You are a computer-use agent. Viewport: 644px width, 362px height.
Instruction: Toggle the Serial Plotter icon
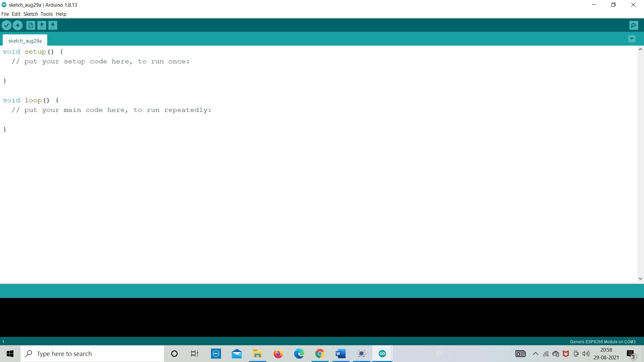[634, 25]
